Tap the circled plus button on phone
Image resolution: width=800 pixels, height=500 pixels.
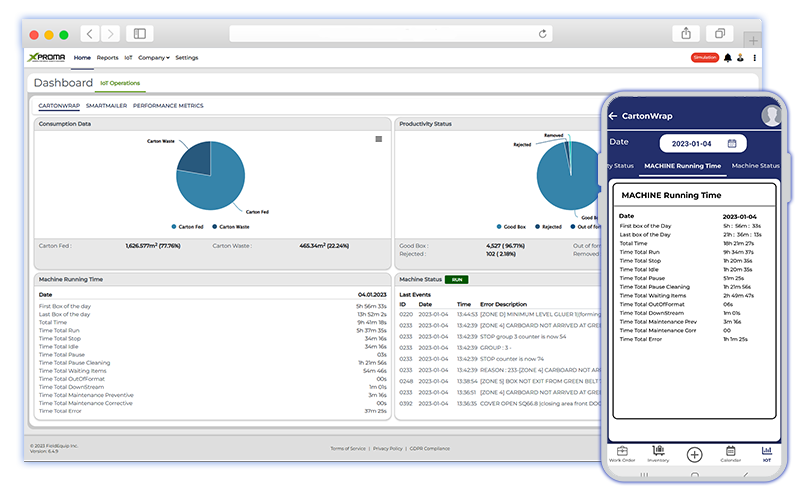coord(694,455)
